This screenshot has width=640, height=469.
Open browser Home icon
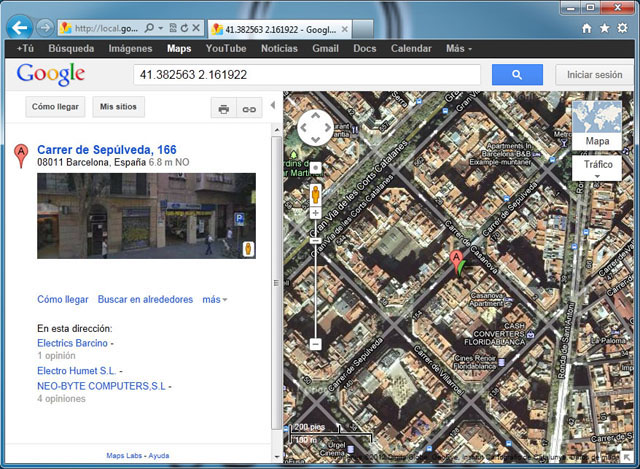pyautogui.click(x=587, y=28)
